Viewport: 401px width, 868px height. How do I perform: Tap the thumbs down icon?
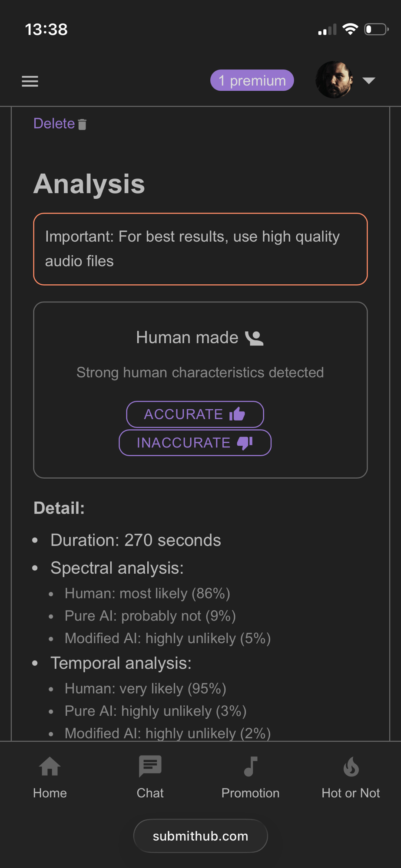pos(245,443)
